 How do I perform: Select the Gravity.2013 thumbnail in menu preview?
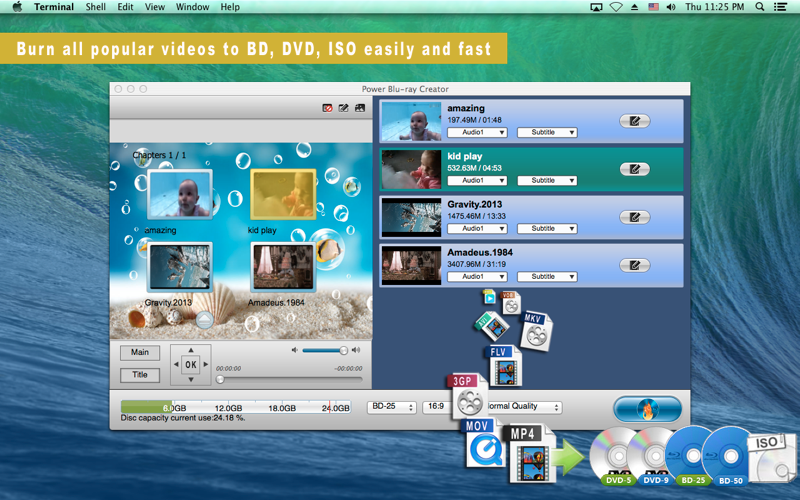(x=180, y=267)
